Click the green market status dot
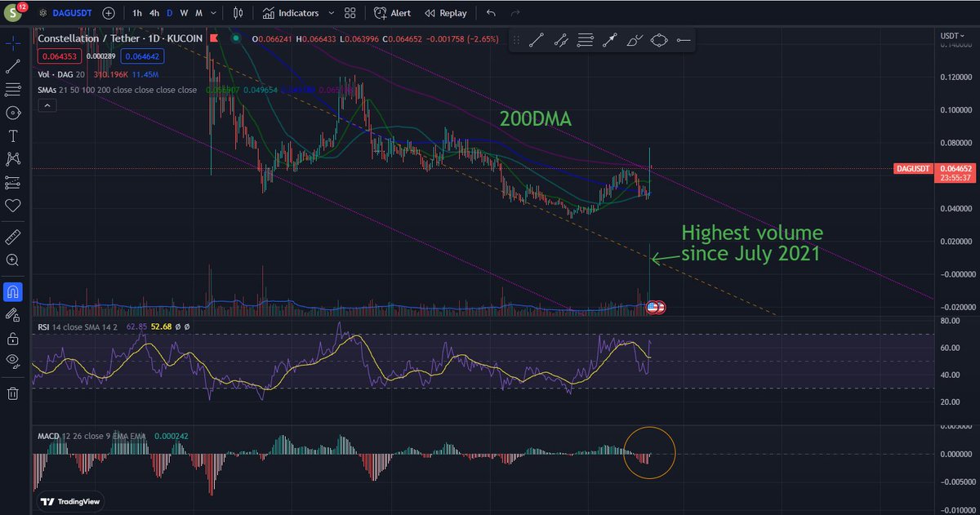The height and width of the screenshot is (515, 980). click(236, 38)
